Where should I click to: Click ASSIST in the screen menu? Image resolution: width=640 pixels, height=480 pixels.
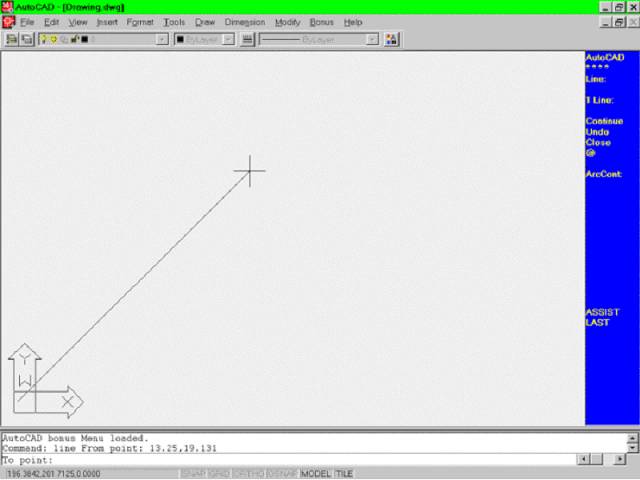point(602,313)
